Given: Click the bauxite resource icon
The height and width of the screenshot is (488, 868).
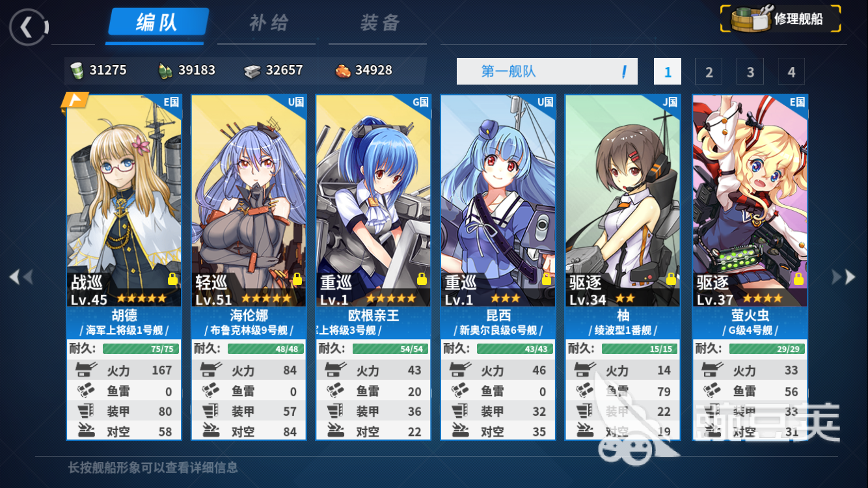Looking at the screenshot, I should [x=343, y=70].
